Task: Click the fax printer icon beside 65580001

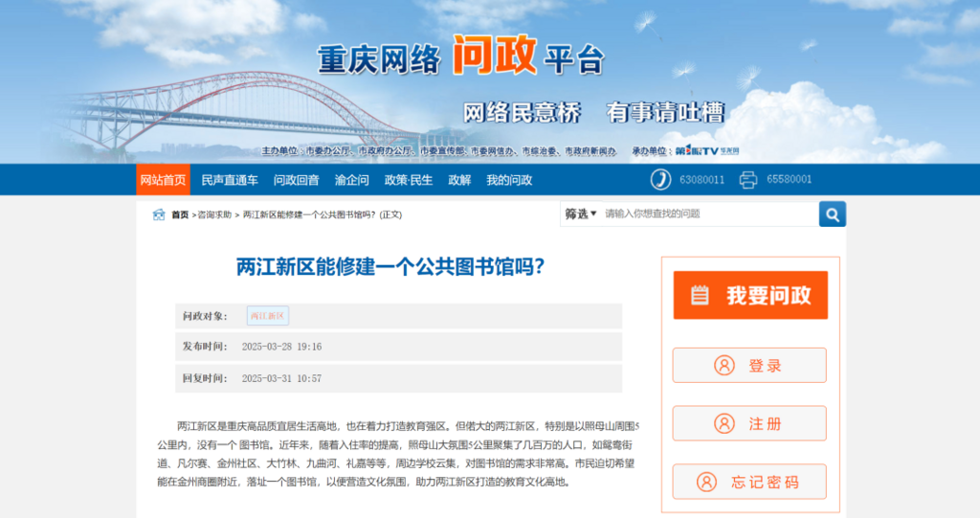Action: (748, 179)
